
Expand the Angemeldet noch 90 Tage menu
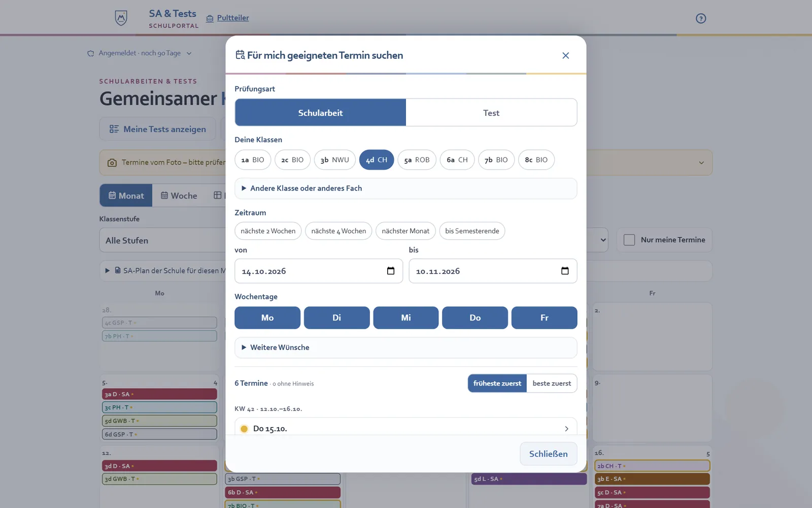tap(140, 53)
